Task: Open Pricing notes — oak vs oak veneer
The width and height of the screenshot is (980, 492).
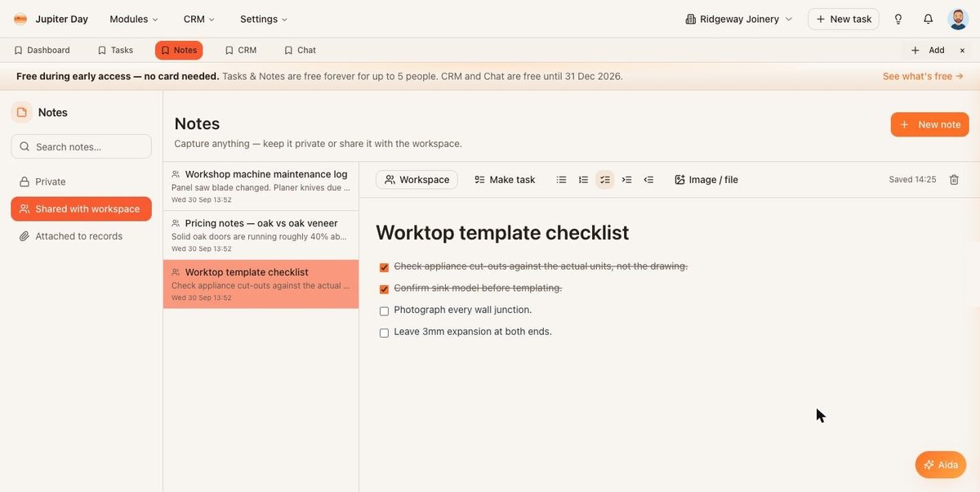Action: point(261,235)
